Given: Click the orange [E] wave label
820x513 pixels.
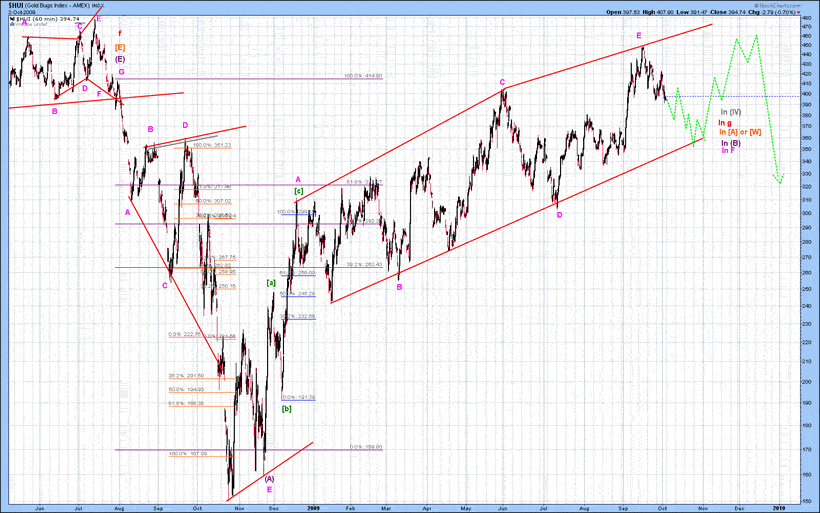Looking at the screenshot, I should pyautogui.click(x=120, y=48).
